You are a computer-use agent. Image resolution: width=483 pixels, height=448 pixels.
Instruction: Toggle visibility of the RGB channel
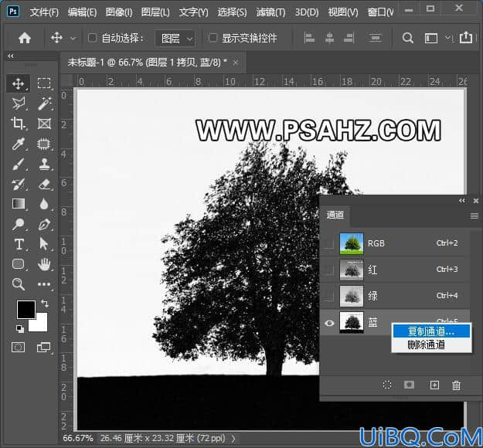pos(329,244)
